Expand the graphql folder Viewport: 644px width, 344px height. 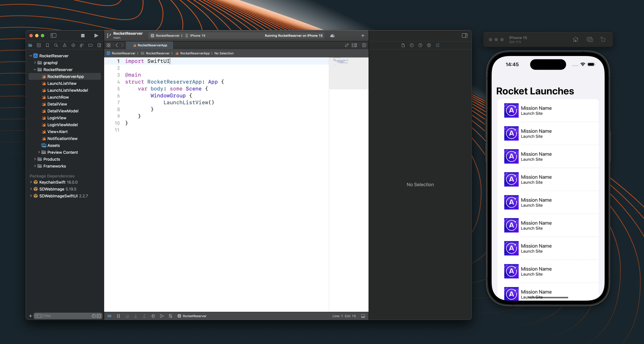tap(35, 63)
